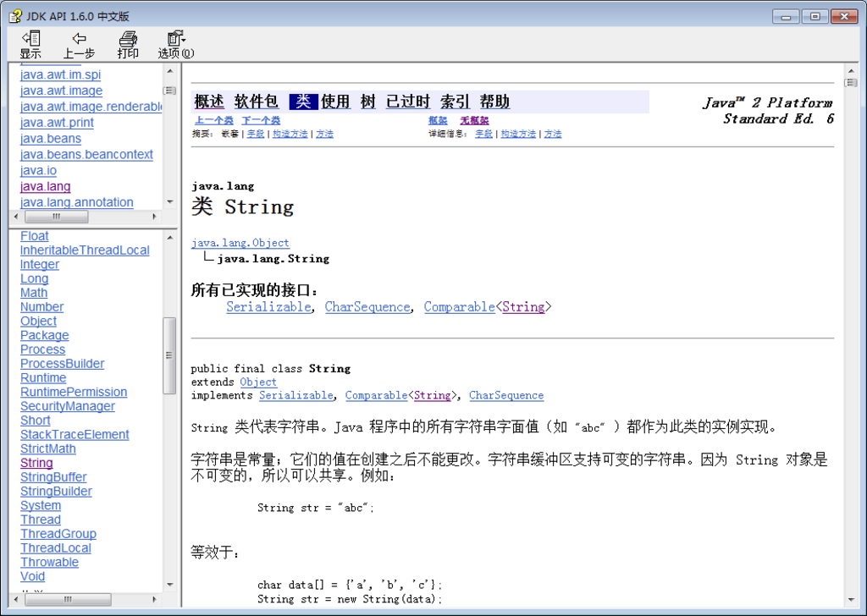Open the Float class
The image size is (867, 616).
tap(34, 236)
